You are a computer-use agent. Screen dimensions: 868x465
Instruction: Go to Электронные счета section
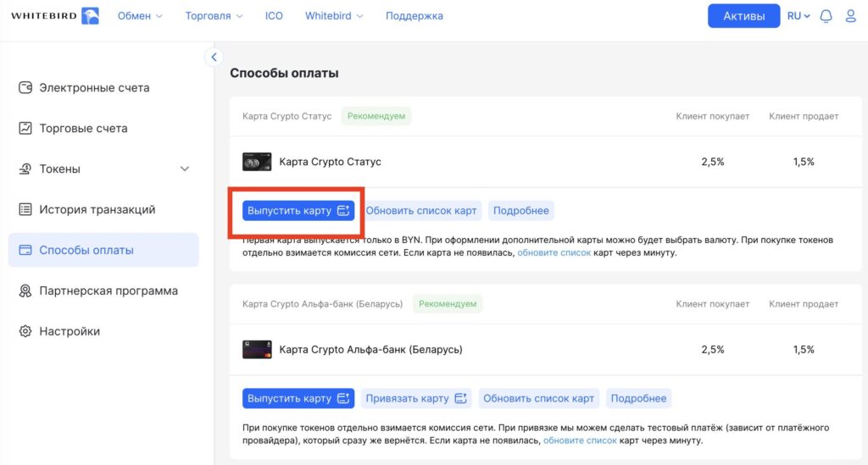pos(103,87)
